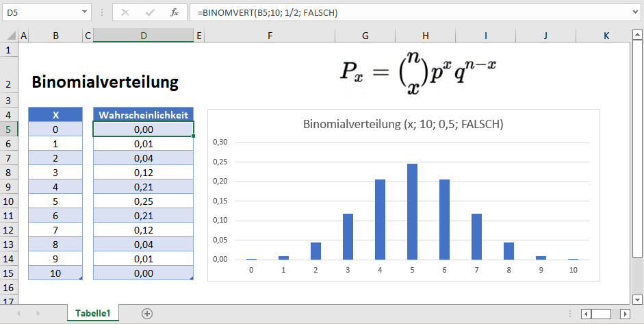Click the Wahrscheinlichkeit header cell

click(x=143, y=114)
